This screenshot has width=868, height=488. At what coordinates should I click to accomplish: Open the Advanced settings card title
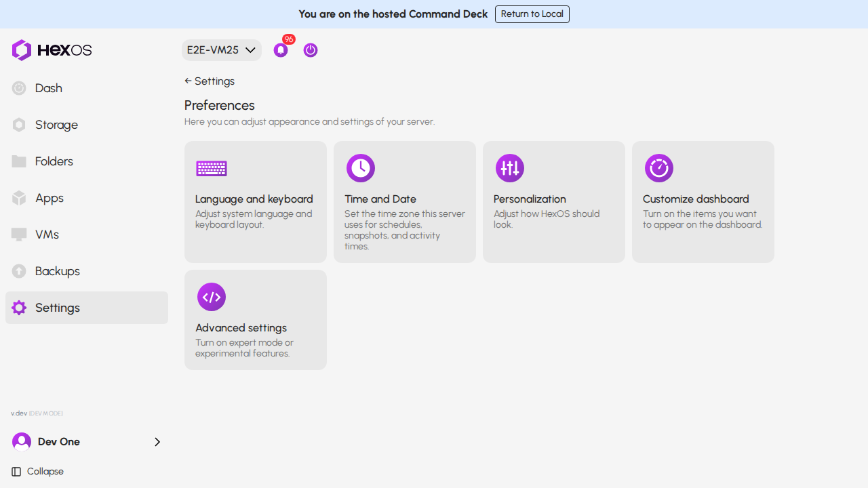click(241, 328)
